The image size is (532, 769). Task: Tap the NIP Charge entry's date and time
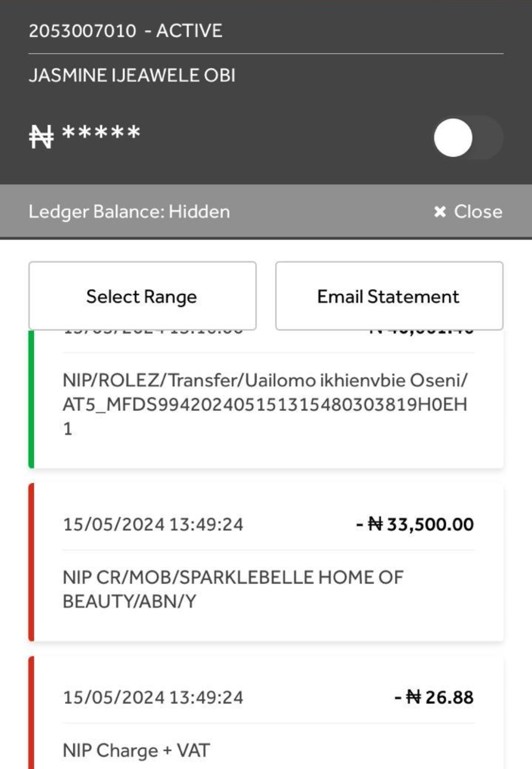pos(153,697)
